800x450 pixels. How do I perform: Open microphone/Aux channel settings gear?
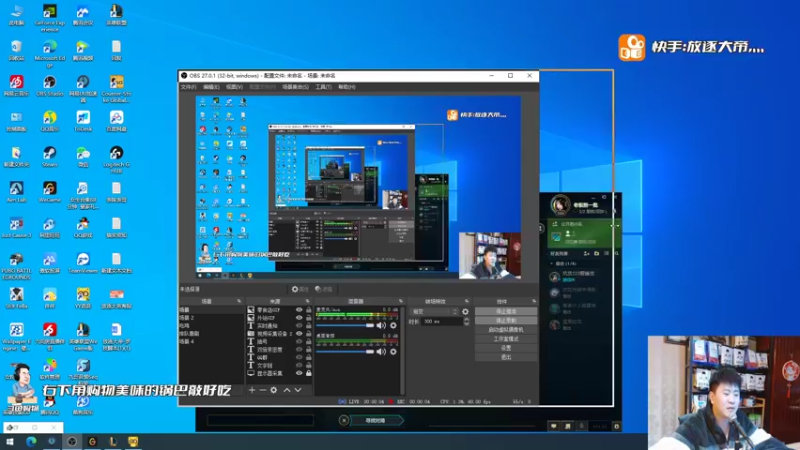click(393, 326)
